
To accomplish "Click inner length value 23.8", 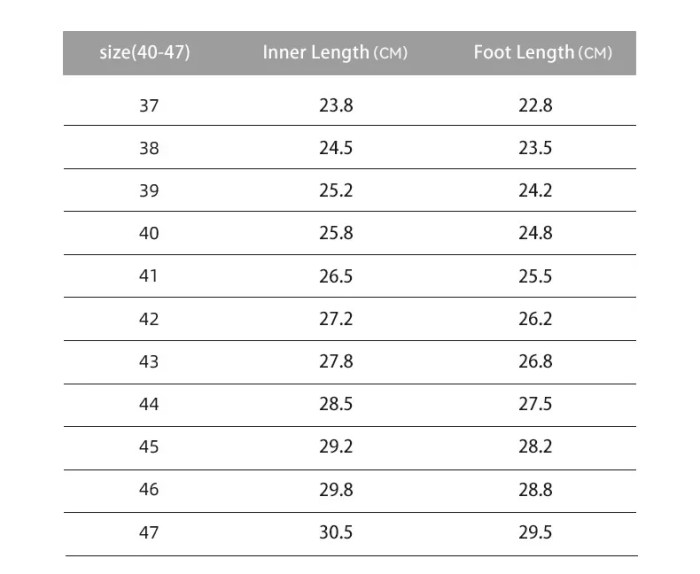I will 336,106.
